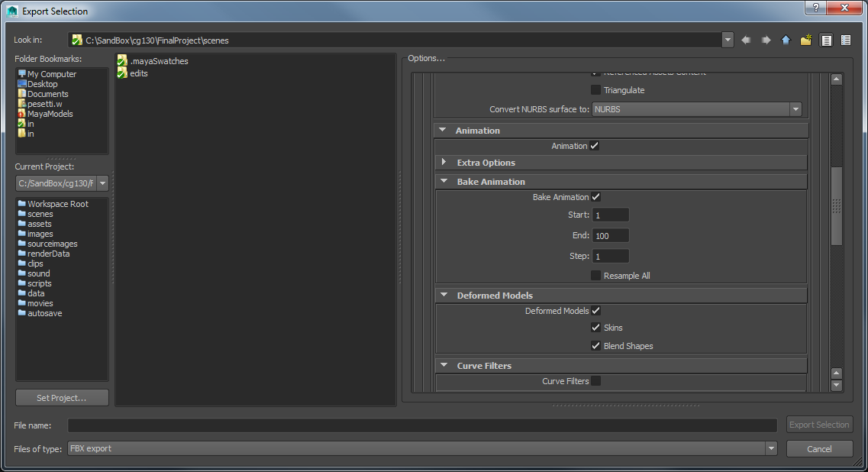Uncheck the Animation checkbox
The height and width of the screenshot is (472, 868).
[x=595, y=146]
